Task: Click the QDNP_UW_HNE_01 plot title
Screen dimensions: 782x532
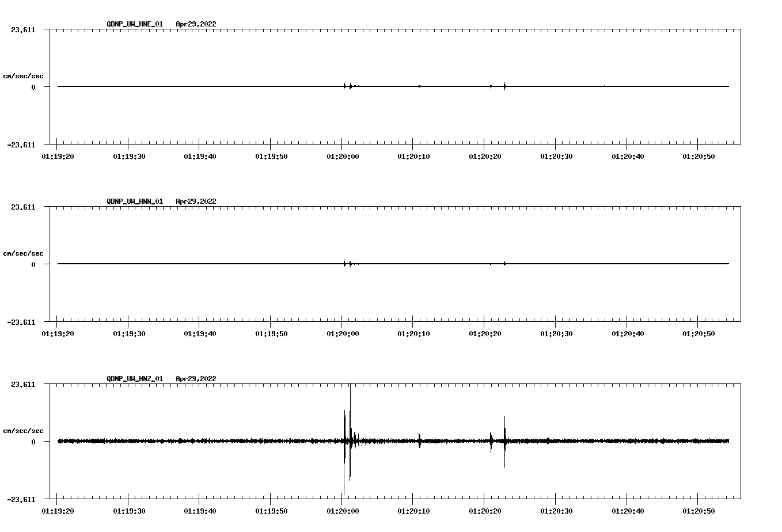Action: 135,24
